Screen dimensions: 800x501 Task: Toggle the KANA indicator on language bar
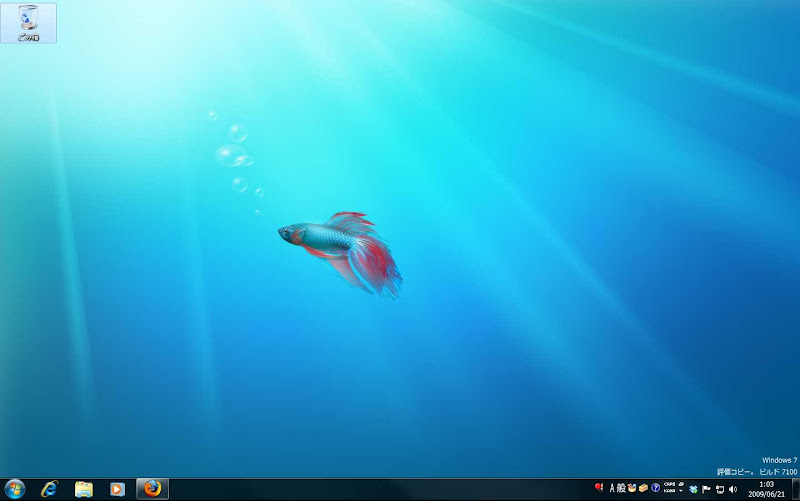coord(669,491)
